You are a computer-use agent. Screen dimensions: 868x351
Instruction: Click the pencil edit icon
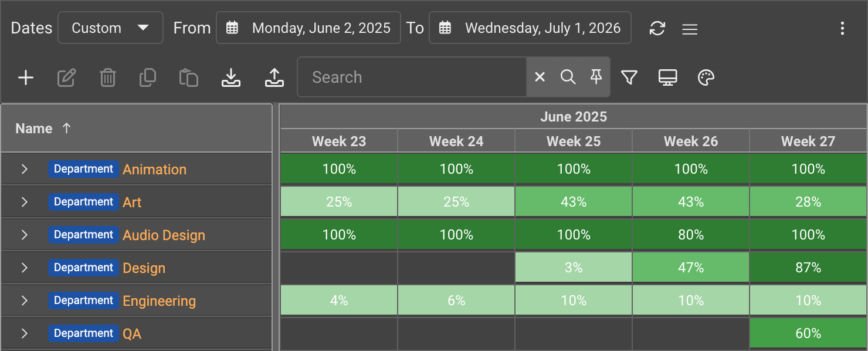tap(66, 77)
